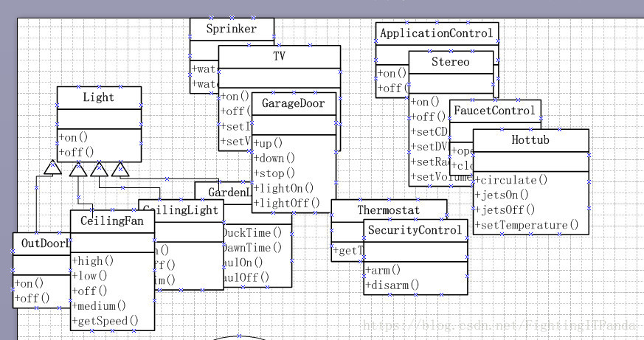Select the GarageDoor class title
The image size is (644, 340).
294,103
